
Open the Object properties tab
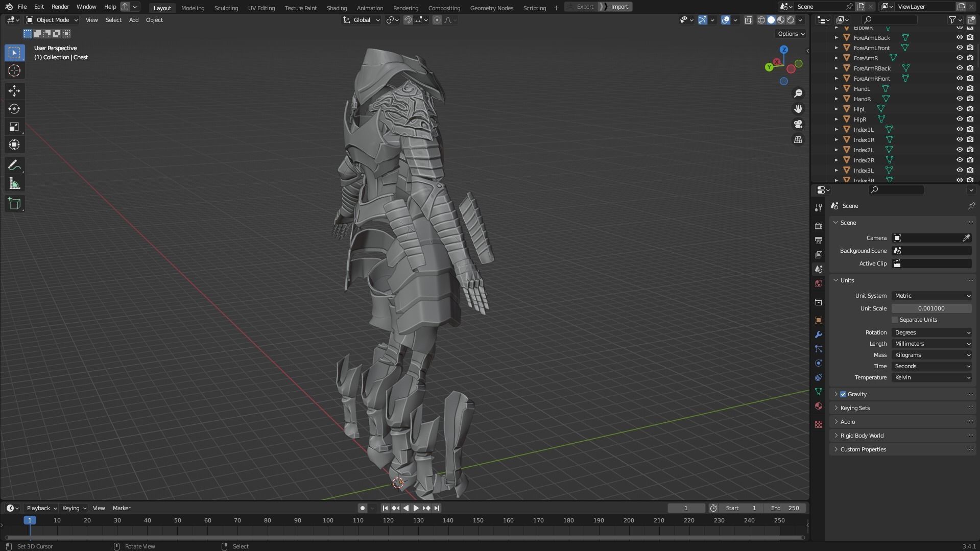coord(819,320)
